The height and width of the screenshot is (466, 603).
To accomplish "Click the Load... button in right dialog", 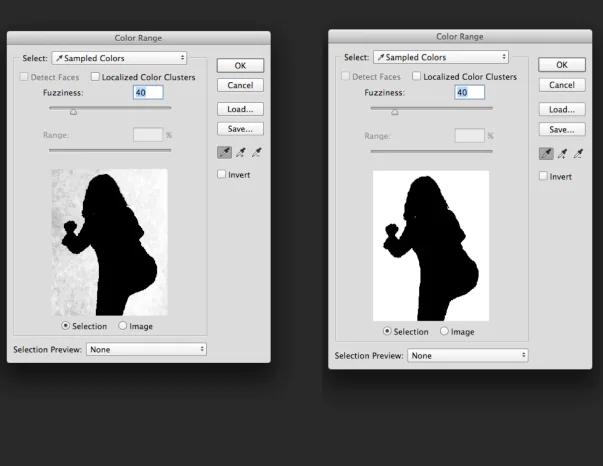I will point(562,110).
